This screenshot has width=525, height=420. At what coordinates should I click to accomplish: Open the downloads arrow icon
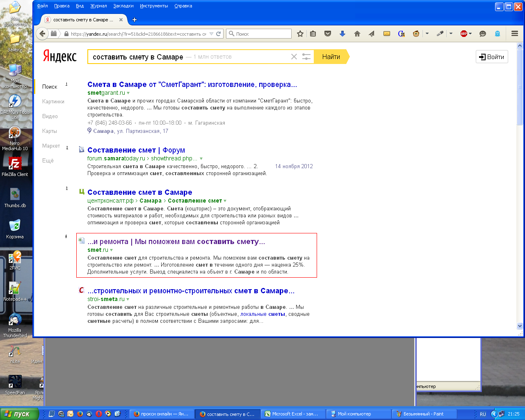(342, 34)
